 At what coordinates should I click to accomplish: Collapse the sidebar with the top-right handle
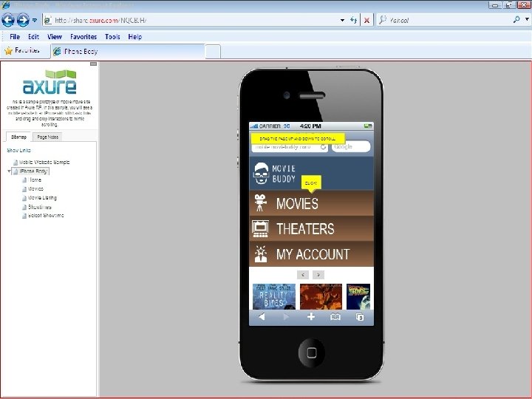94,64
